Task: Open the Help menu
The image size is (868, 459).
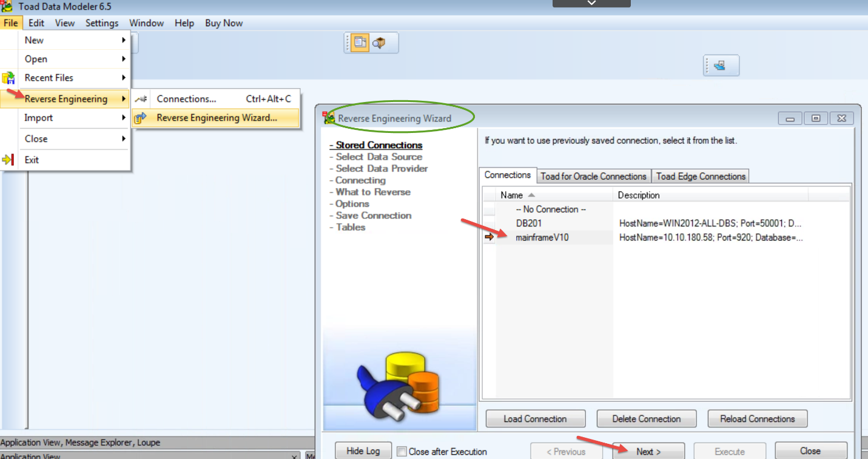Action: click(x=184, y=23)
